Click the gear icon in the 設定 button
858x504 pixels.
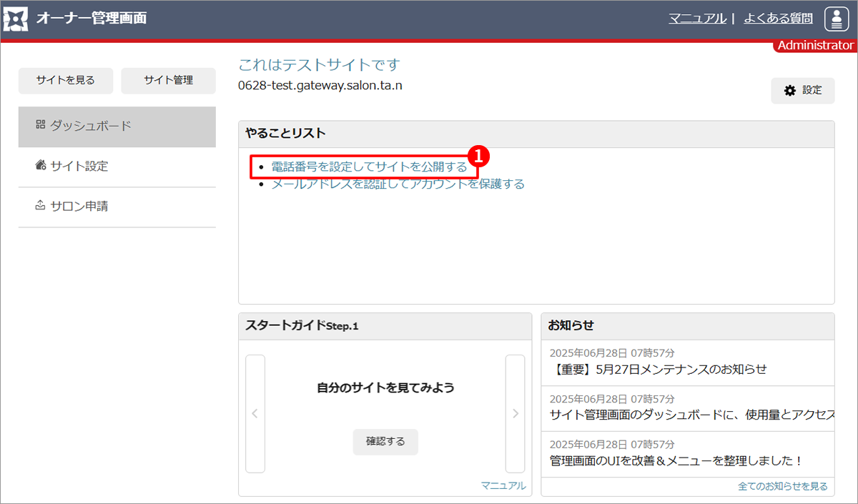[790, 91]
